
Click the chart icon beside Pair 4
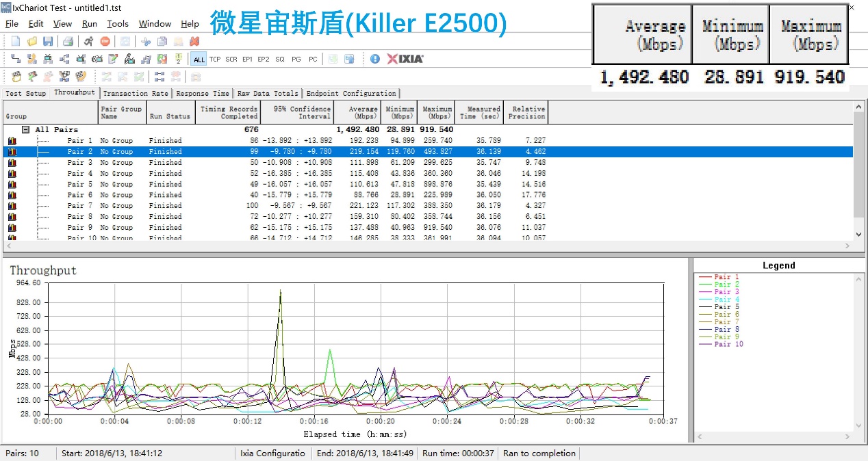click(x=12, y=174)
